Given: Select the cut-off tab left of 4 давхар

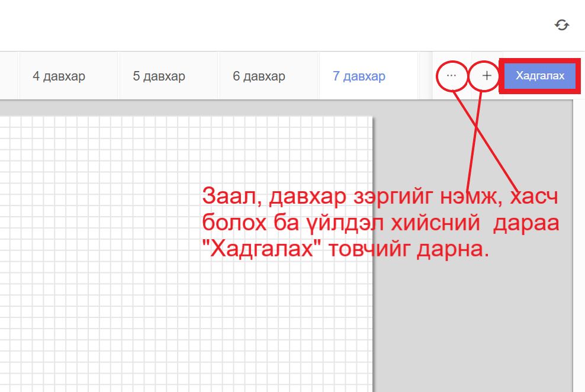Looking at the screenshot, I should (x=9, y=76).
